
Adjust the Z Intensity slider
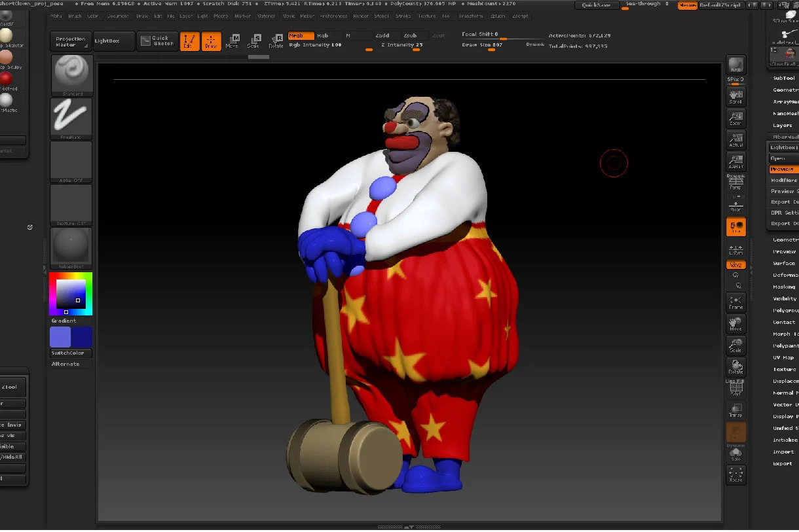(401, 45)
